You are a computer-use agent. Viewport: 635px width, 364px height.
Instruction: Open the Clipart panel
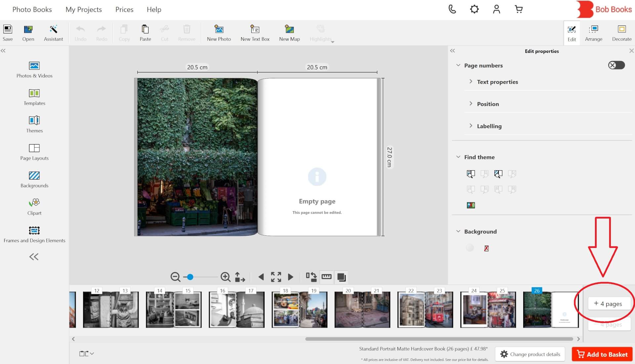click(x=34, y=207)
